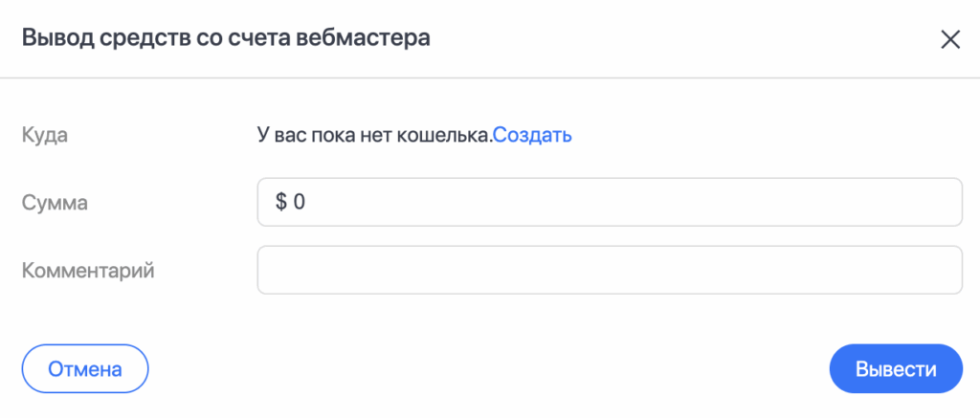Place cursor in the empty comment box
Viewport: 980px width, 418px height.
click(609, 271)
